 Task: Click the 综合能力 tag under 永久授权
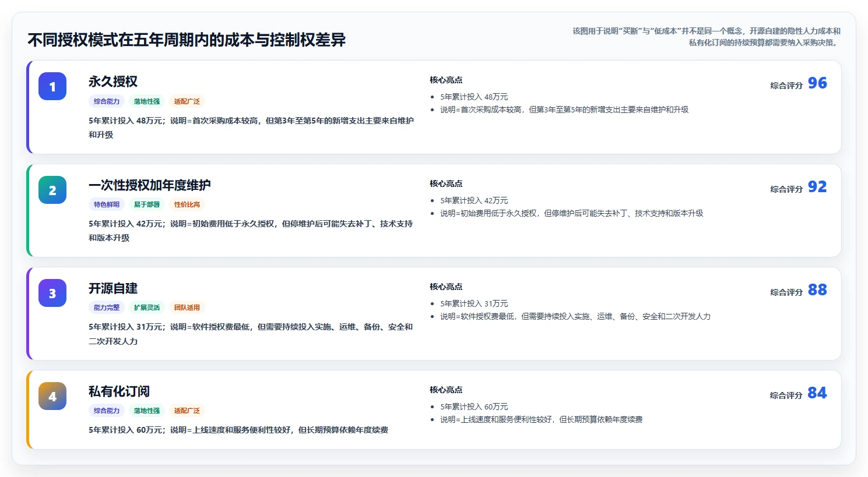(x=107, y=101)
